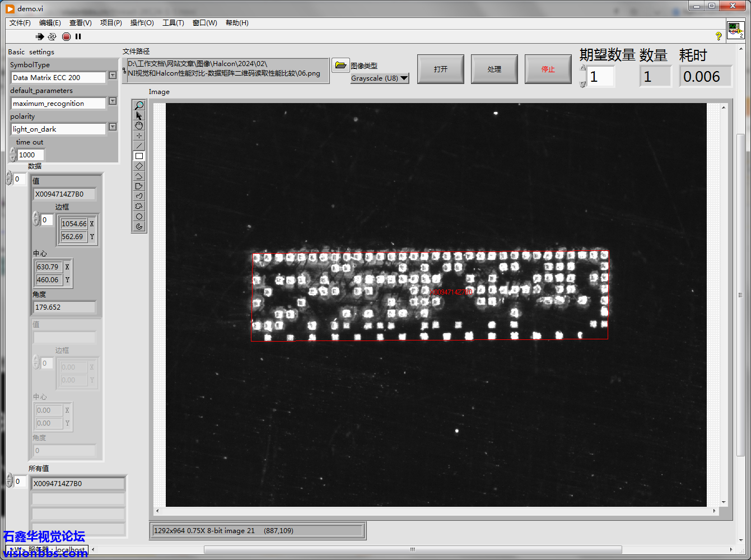Open the SymbolType dropdown
This screenshot has width=751, height=560.
click(113, 75)
